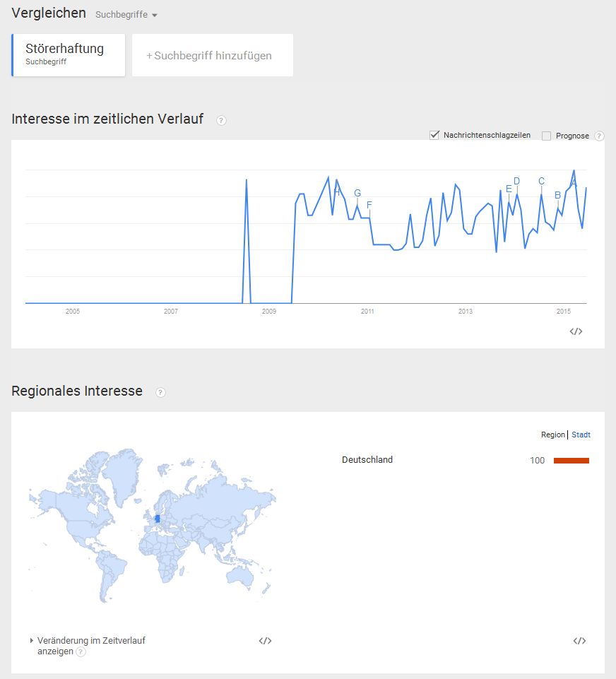This screenshot has width=616, height=679.
Task: Click embed code icon under timeline chart
Action: click(x=576, y=331)
